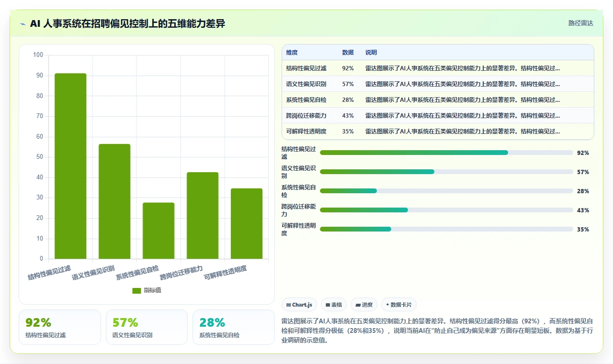
Task: Click the 跨岗位迁移能力 bar in chart
Action: [203, 215]
